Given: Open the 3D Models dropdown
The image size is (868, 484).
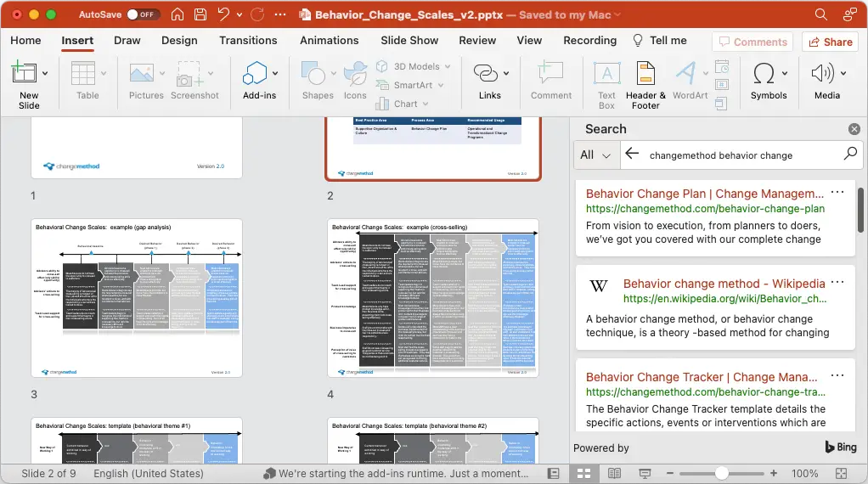Looking at the screenshot, I should point(414,66).
